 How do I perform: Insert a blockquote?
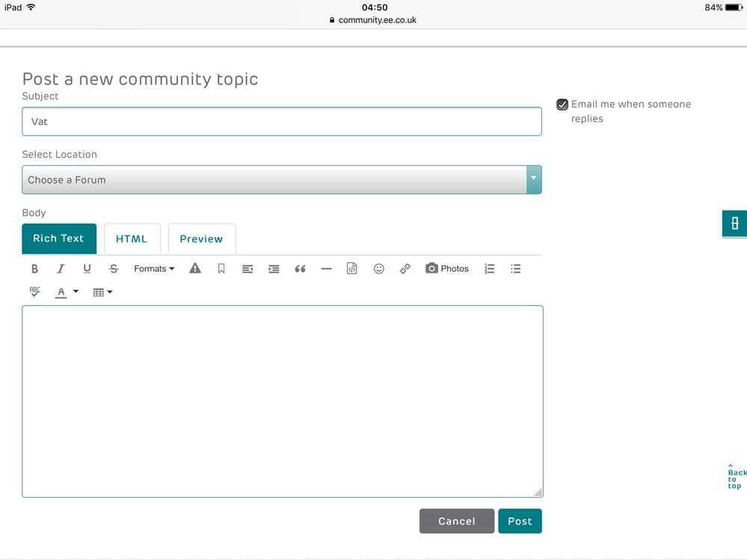pyautogui.click(x=300, y=268)
